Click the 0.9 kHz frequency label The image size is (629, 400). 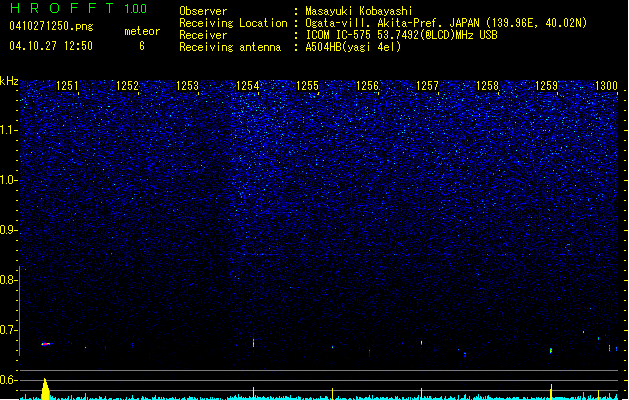pos(8,230)
